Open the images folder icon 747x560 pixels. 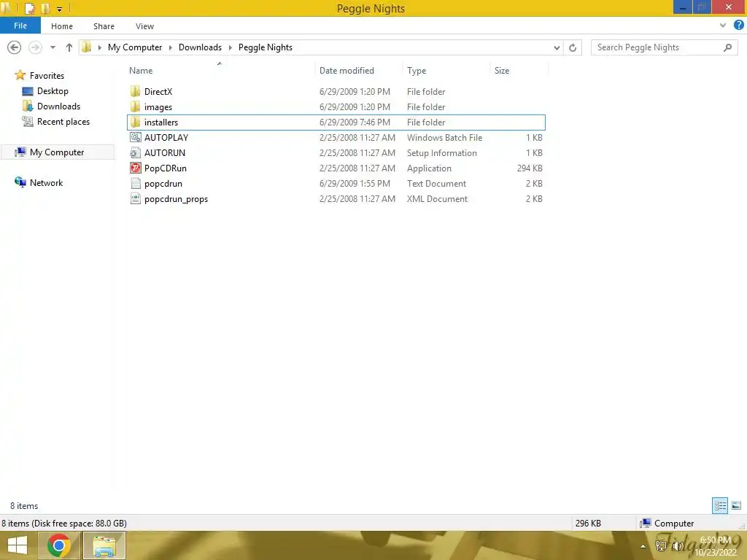[x=135, y=106]
